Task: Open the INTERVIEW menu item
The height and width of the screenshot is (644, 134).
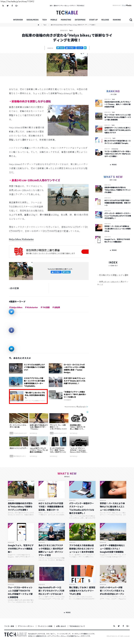Action: tap(18, 20)
